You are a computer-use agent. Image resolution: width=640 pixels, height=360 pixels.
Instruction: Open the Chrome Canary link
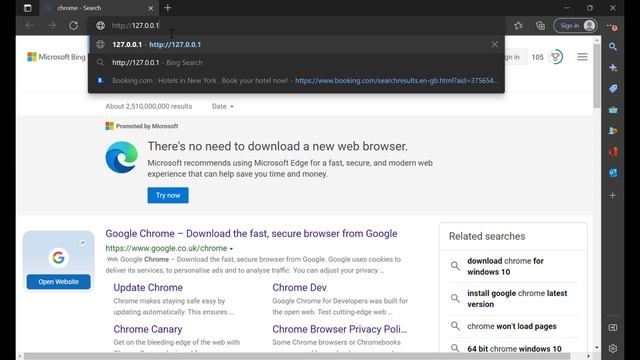148,329
